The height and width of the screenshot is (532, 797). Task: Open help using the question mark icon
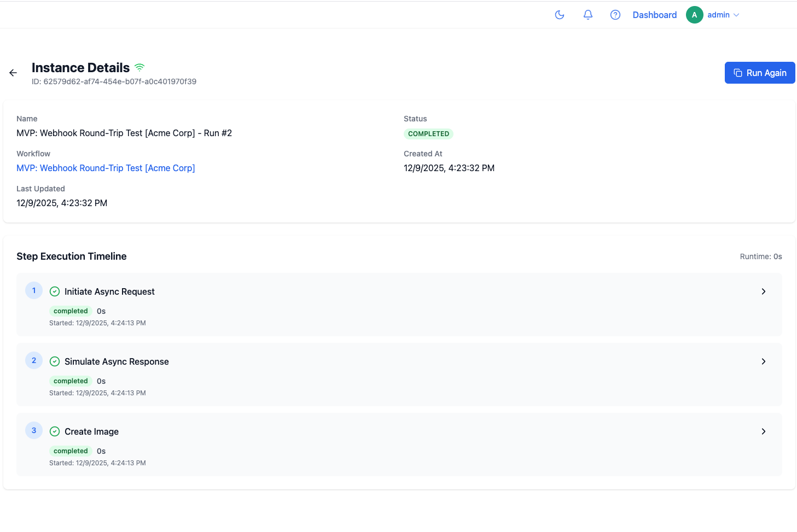[x=615, y=15]
